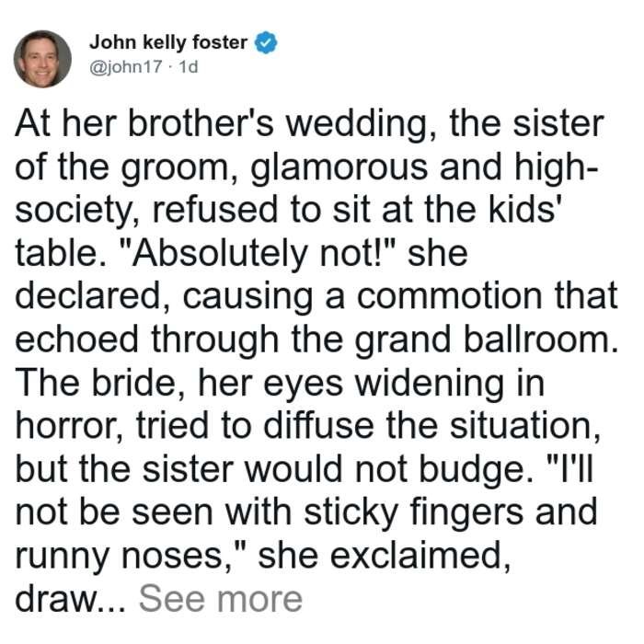644x644 pixels.
Task: Open the John kelly foster display name
Action: click(168, 42)
